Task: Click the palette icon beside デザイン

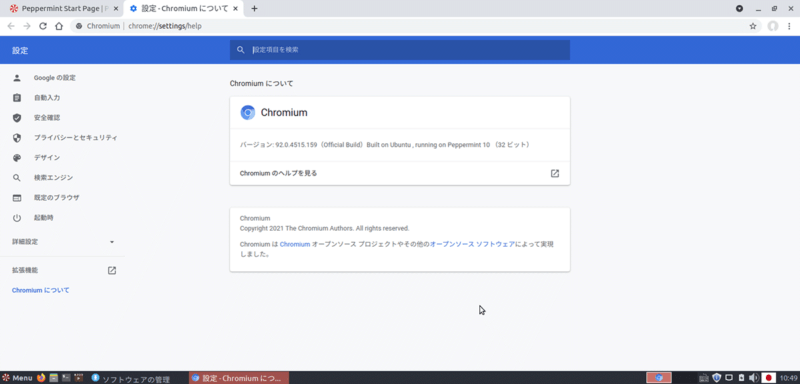Action: coord(17,158)
